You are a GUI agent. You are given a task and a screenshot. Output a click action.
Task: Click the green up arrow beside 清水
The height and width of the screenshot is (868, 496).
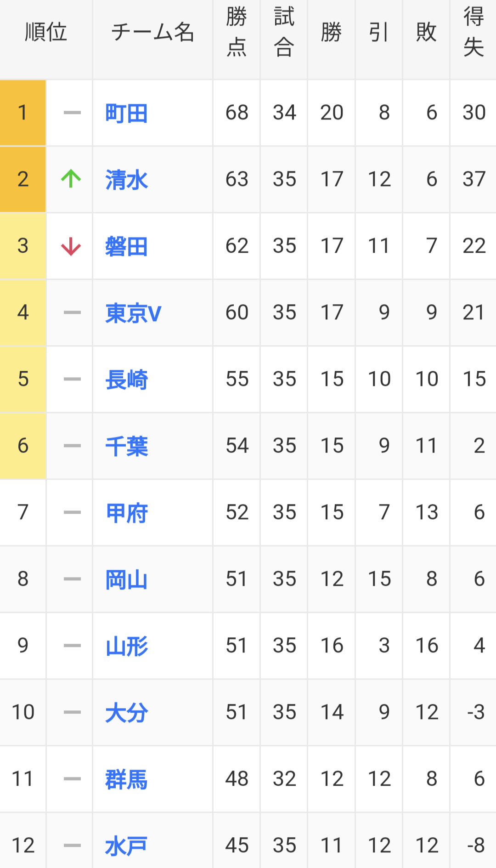click(71, 179)
